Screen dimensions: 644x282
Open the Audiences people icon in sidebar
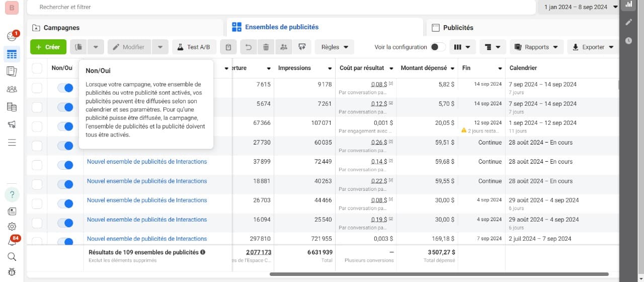[x=12, y=89]
